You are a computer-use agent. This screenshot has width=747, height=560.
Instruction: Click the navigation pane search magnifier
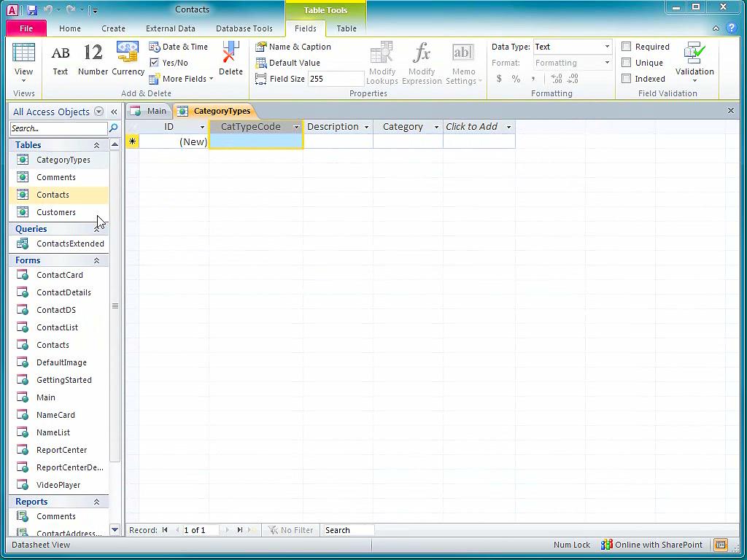click(113, 128)
